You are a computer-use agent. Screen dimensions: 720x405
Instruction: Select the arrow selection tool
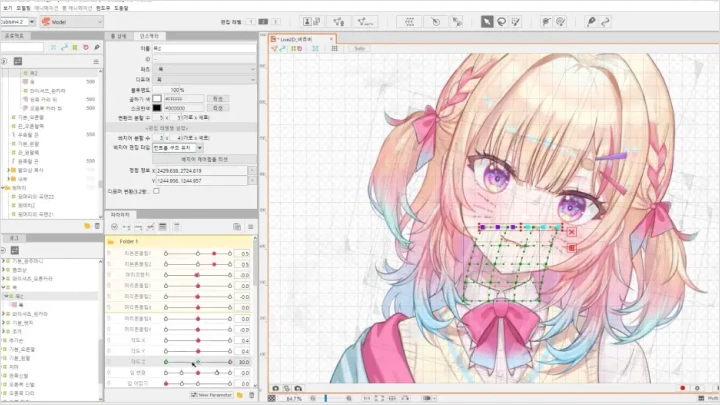pos(487,20)
